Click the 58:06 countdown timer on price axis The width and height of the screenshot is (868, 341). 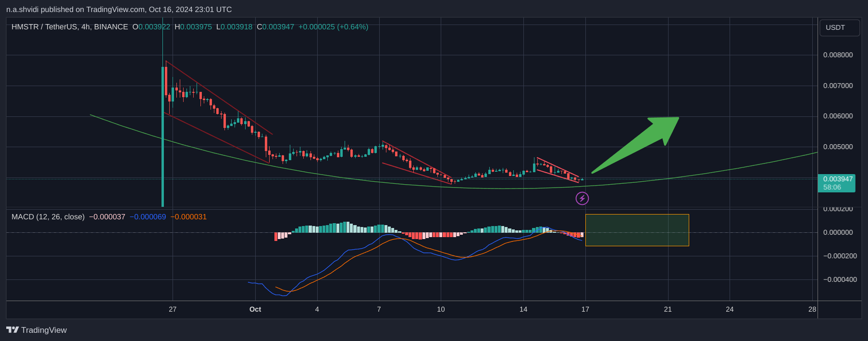pyautogui.click(x=832, y=187)
